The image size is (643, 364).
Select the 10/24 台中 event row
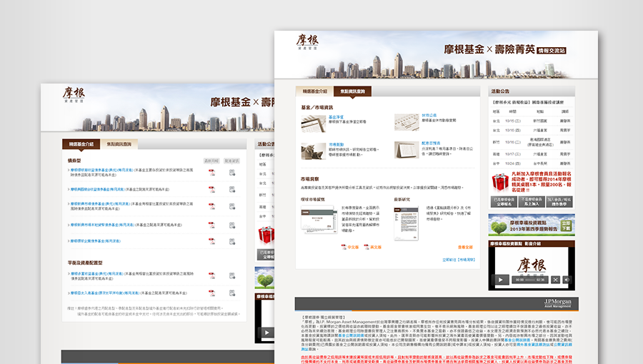pos(532,163)
